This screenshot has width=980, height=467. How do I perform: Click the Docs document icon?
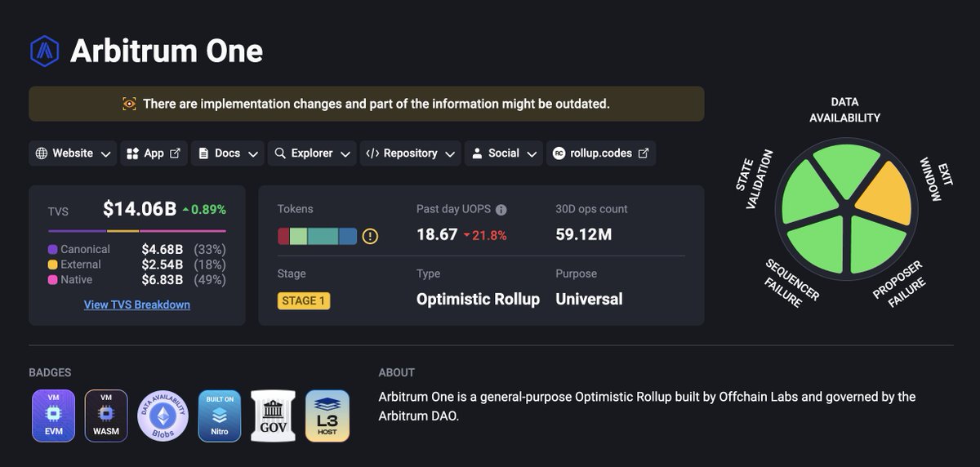[x=204, y=153]
